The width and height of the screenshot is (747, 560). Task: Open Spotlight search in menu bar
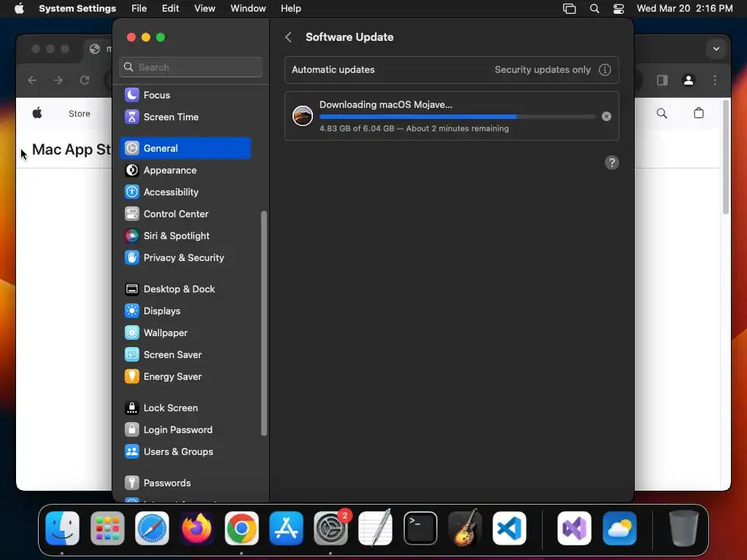(x=595, y=9)
